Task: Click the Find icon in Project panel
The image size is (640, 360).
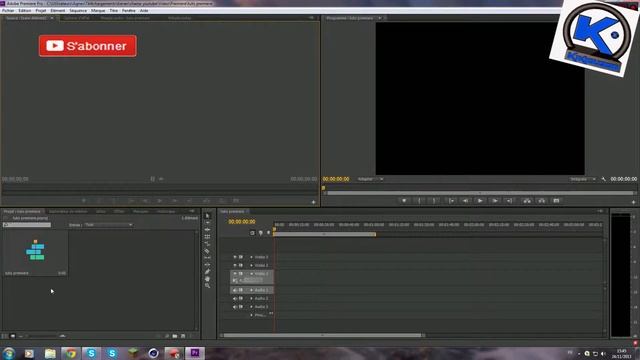Action: pyautogui.click(x=167, y=336)
